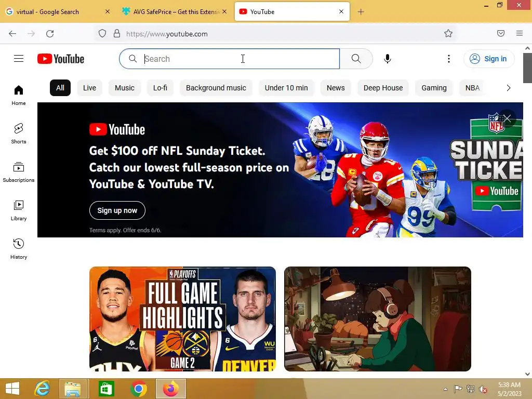Image resolution: width=532 pixels, height=399 pixels.
Task: Open File Explorer from taskbar
Action: (x=73, y=389)
